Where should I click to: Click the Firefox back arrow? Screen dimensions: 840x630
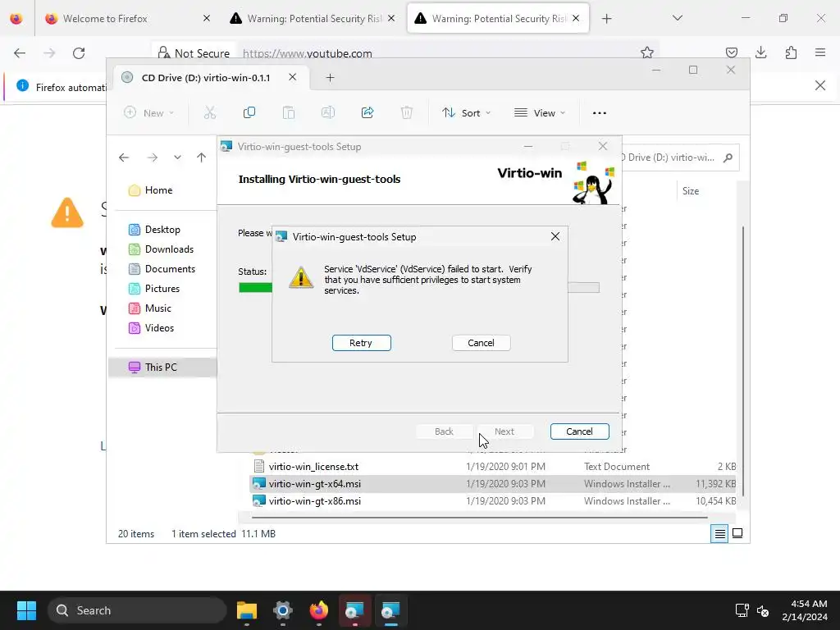pyautogui.click(x=20, y=53)
